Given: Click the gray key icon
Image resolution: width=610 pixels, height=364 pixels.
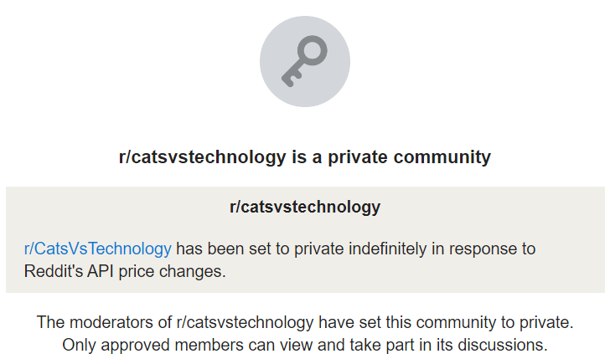Looking at the screenshot, I should tap(304, 63).
